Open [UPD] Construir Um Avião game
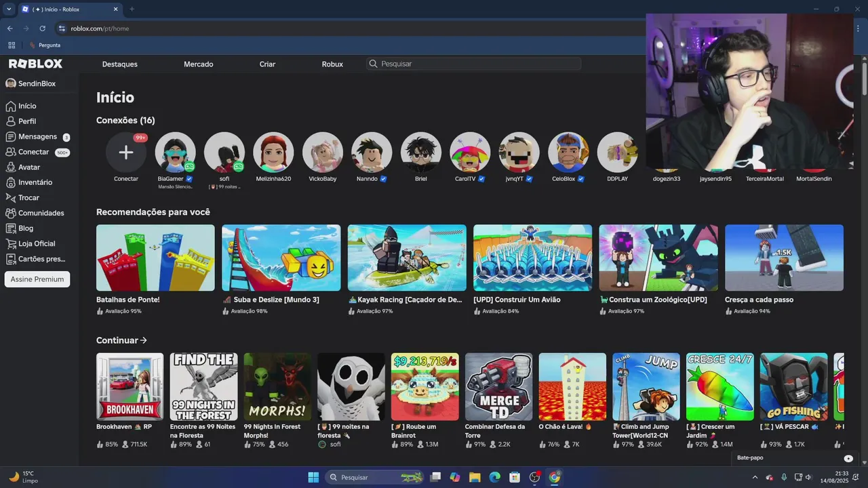The height and width of the screenshot is (488, 868). 532,258
